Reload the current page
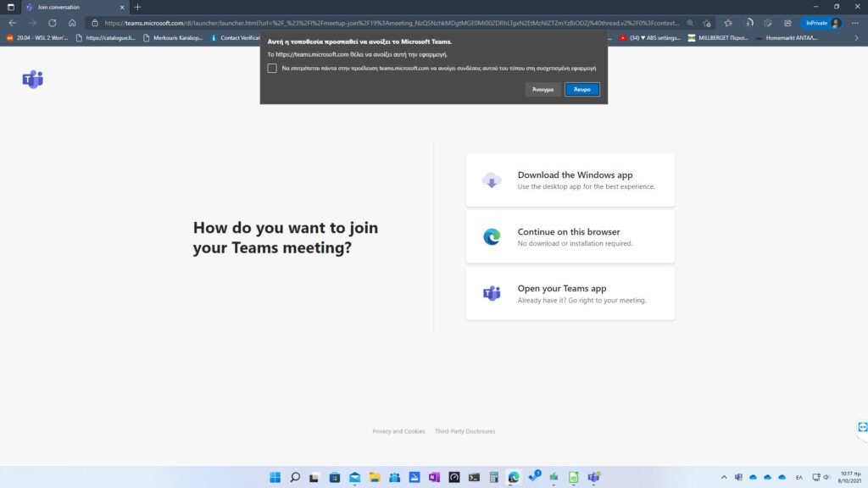 [52, 23]
